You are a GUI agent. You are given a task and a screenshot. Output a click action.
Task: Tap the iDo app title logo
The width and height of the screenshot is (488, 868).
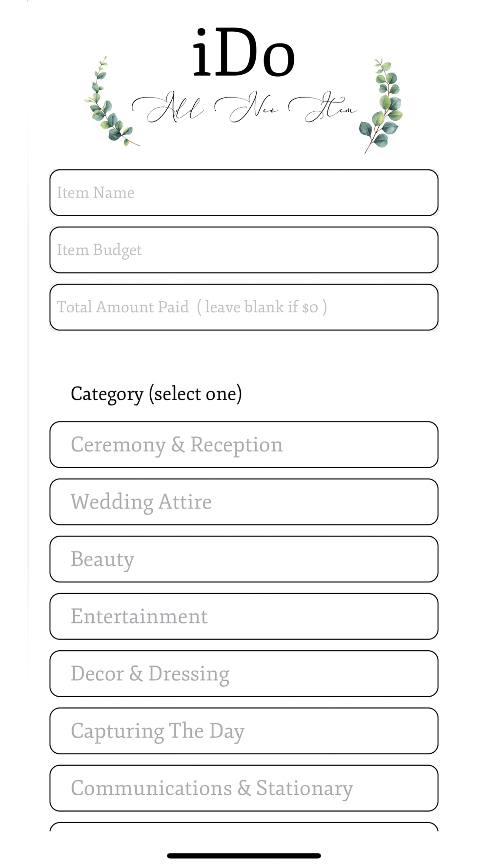click(x=244, y=53)
